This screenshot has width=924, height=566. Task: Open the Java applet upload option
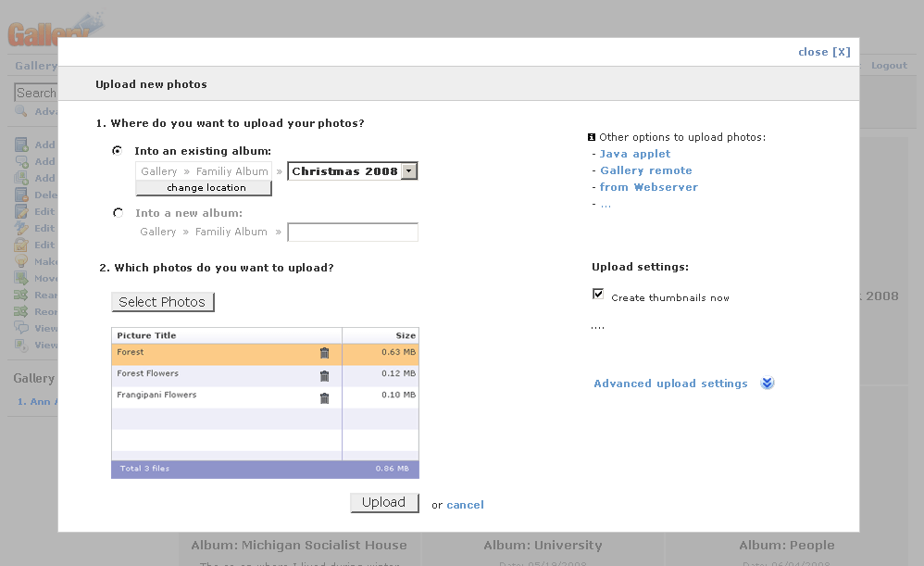(635, 154)
